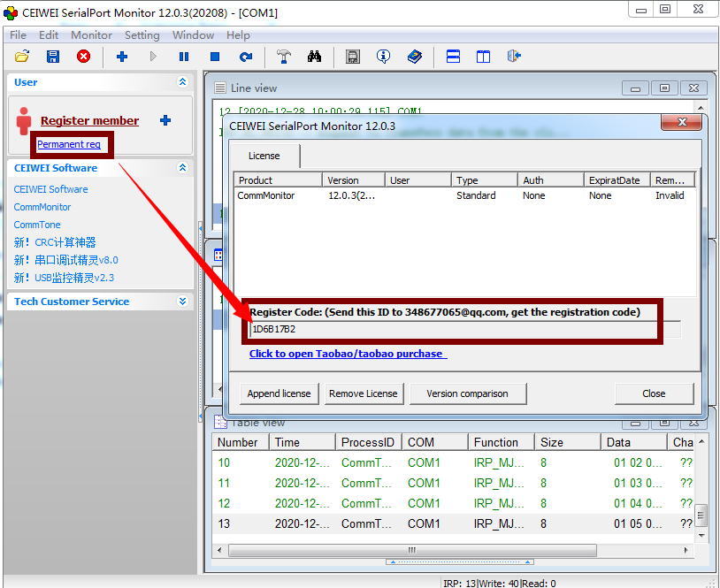
Task: Click the blue info bubble icon
Action: [x=383, y=57]
